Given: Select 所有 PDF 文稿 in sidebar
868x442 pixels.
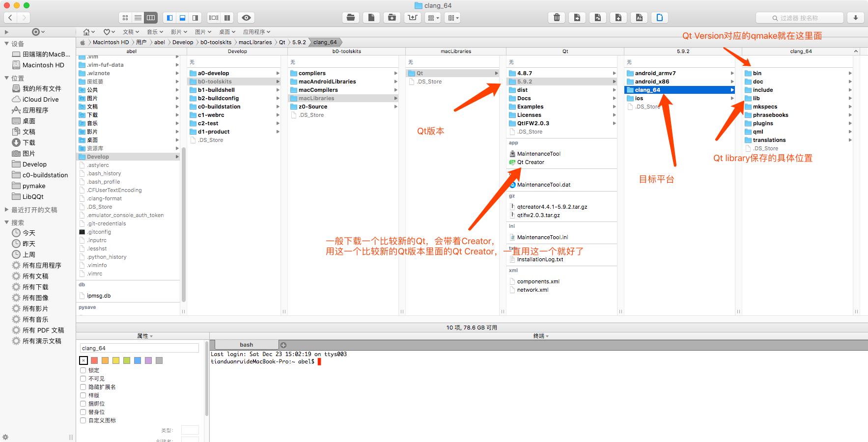Looking at the screenshot, I should click(x=43, y=330).
